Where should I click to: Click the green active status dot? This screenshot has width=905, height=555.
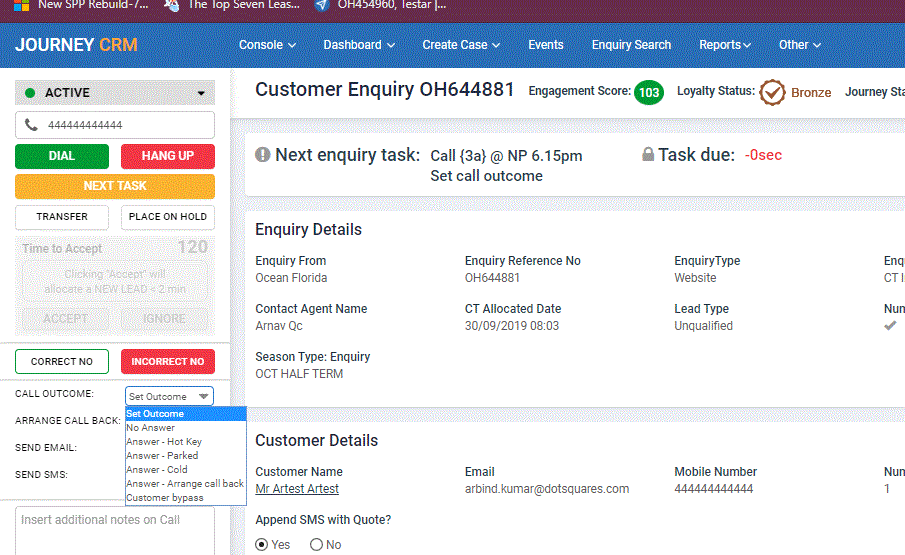(31, 92)
